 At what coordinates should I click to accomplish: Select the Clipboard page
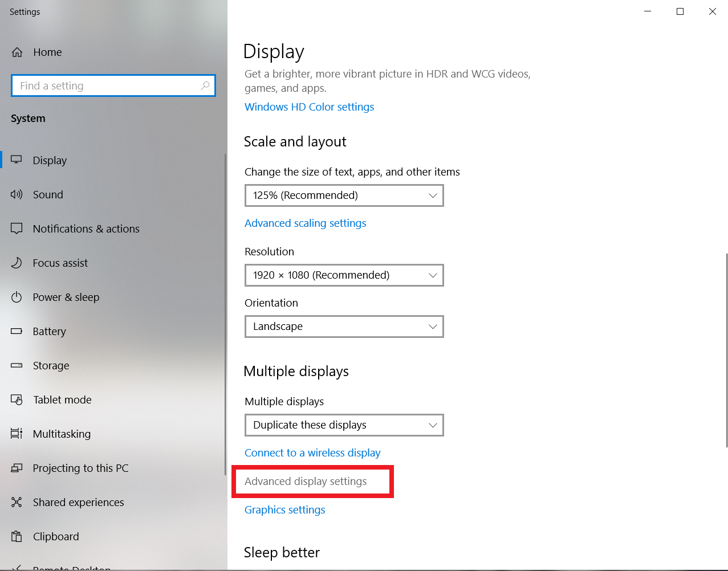pyautogui.click(x=113, y=536)
